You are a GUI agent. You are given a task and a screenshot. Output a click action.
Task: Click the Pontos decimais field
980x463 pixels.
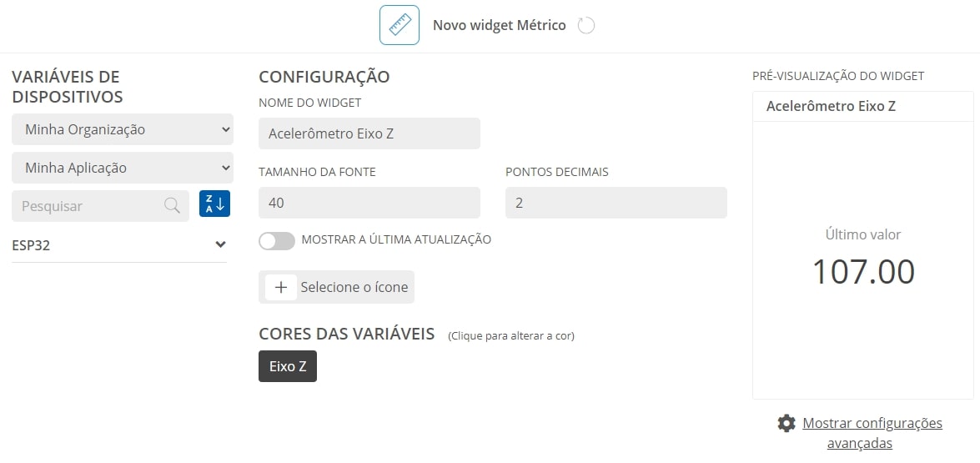coord(616,203)
